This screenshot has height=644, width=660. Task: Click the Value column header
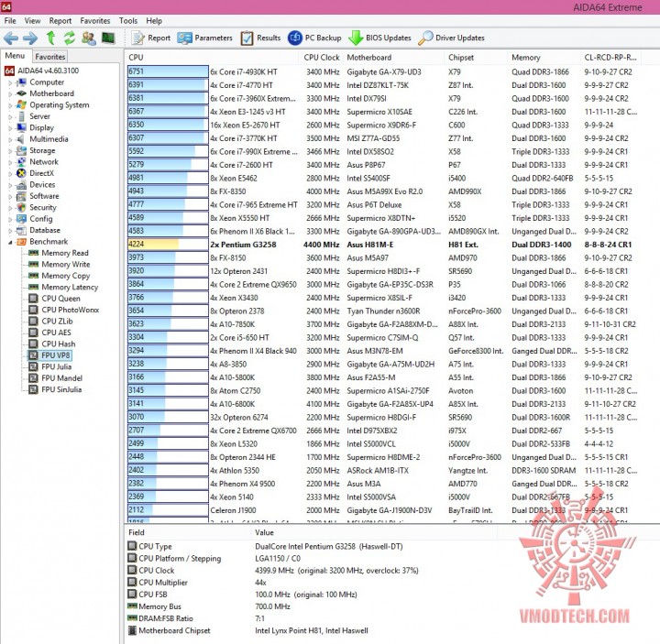pyautogui.click(x=374, y=532)
